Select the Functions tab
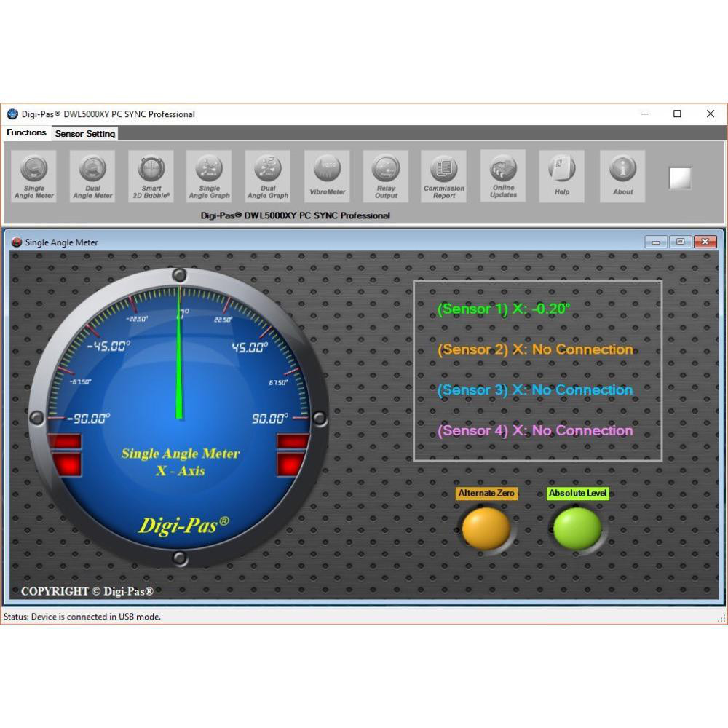 (26, 132)
